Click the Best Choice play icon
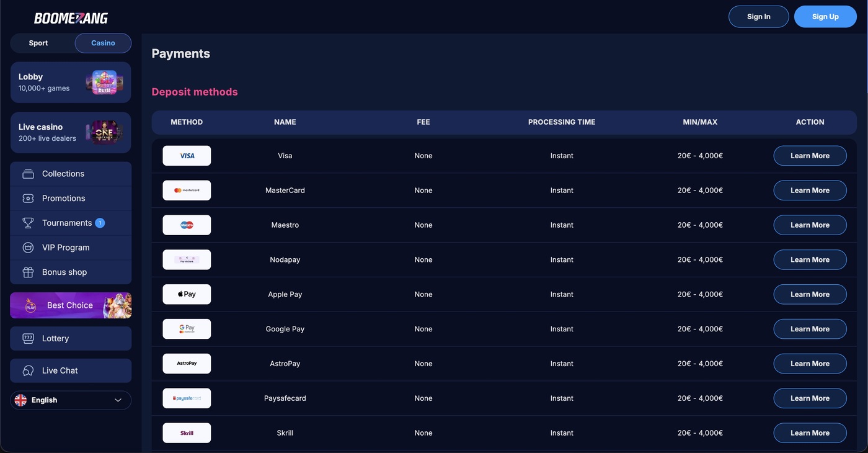Screen dimensions: 868x453 tap(30, 306)
